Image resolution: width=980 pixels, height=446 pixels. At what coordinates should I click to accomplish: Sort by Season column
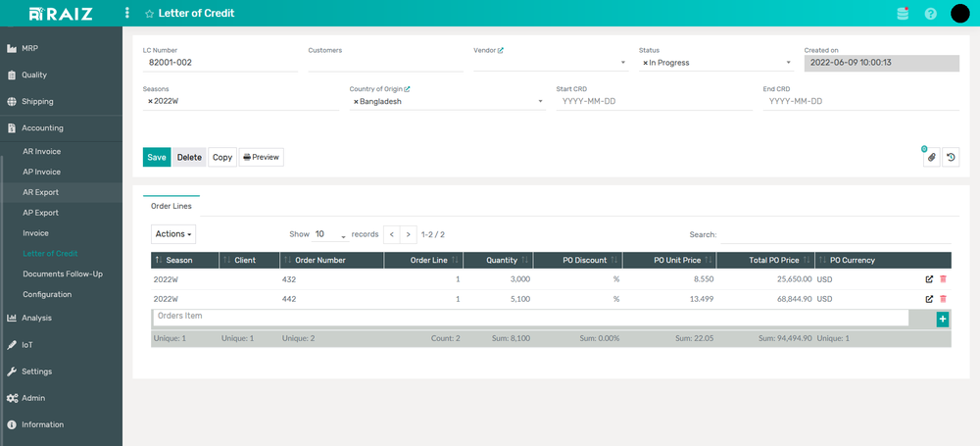coord(185,260)
